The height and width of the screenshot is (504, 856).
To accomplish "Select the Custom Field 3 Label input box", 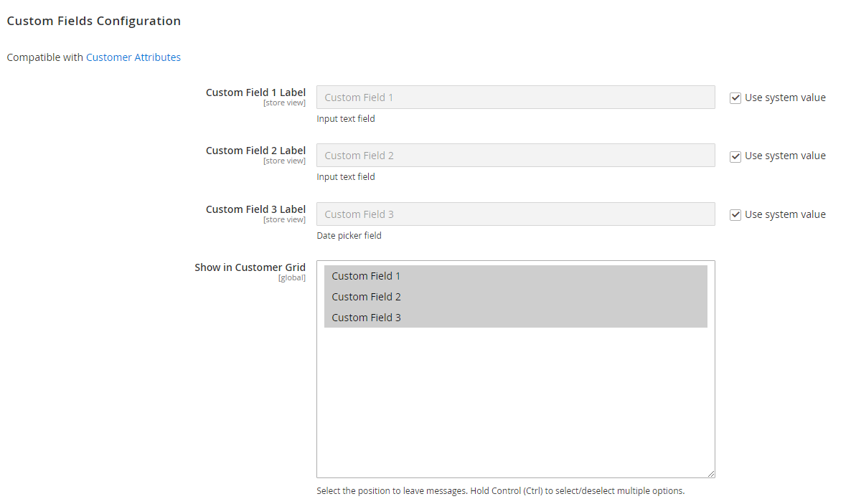I will pos(515,214).
